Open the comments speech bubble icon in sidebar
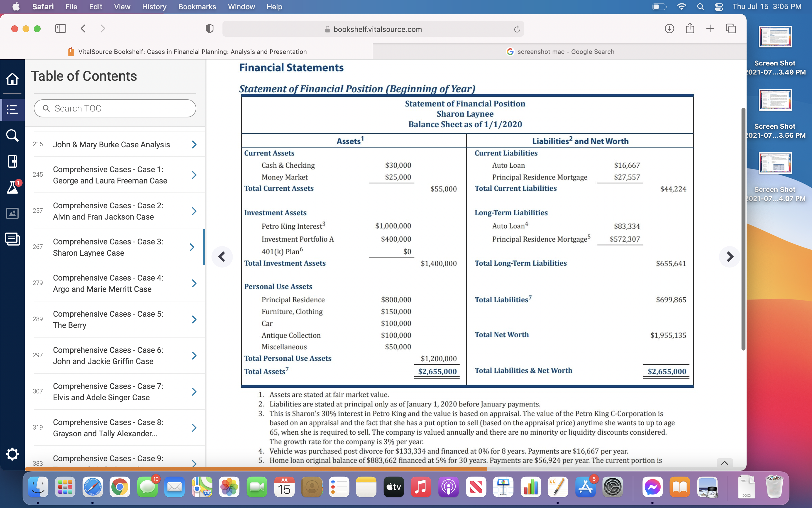This screenshot has width=812, height=508. (12, 239)
